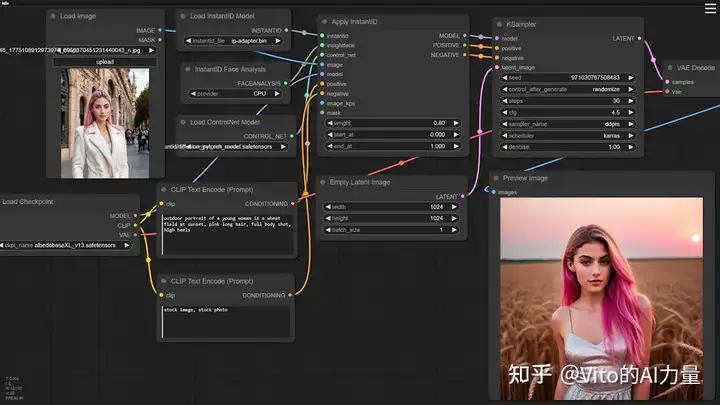Click the Preview Image output picture

[601, 298]
